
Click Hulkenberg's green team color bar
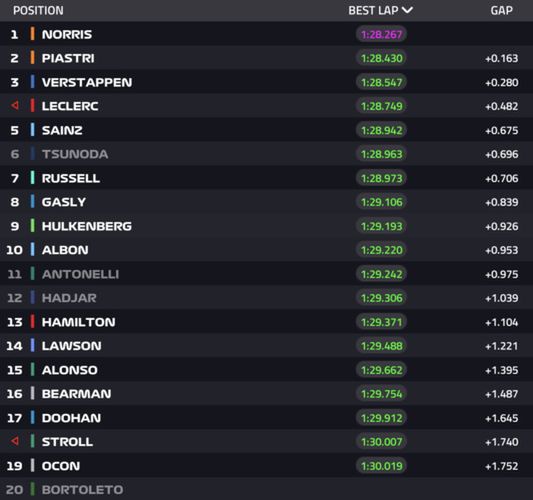pyautogui.click(x=32, y=226)
